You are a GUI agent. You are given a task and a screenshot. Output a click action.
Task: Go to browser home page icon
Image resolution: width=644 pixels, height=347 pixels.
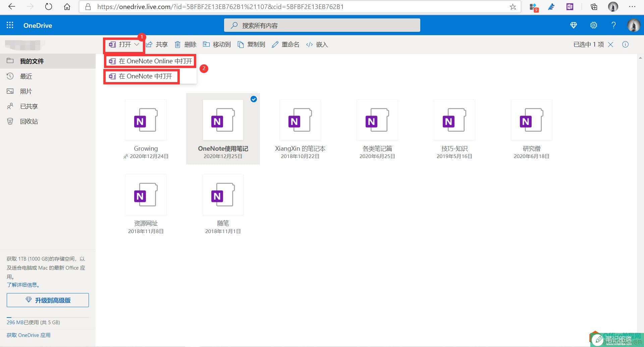tap(67, 7)
